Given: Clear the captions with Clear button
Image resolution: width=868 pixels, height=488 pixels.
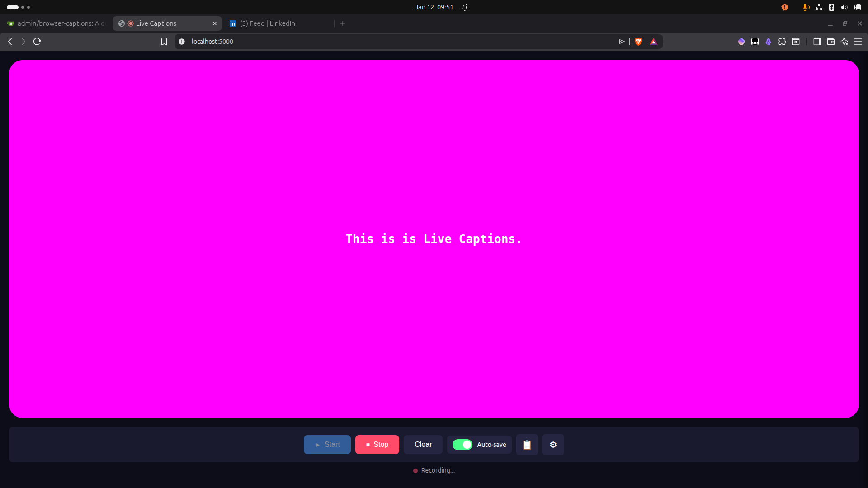Looking at the screenshot, I should [x=423, y=445].
